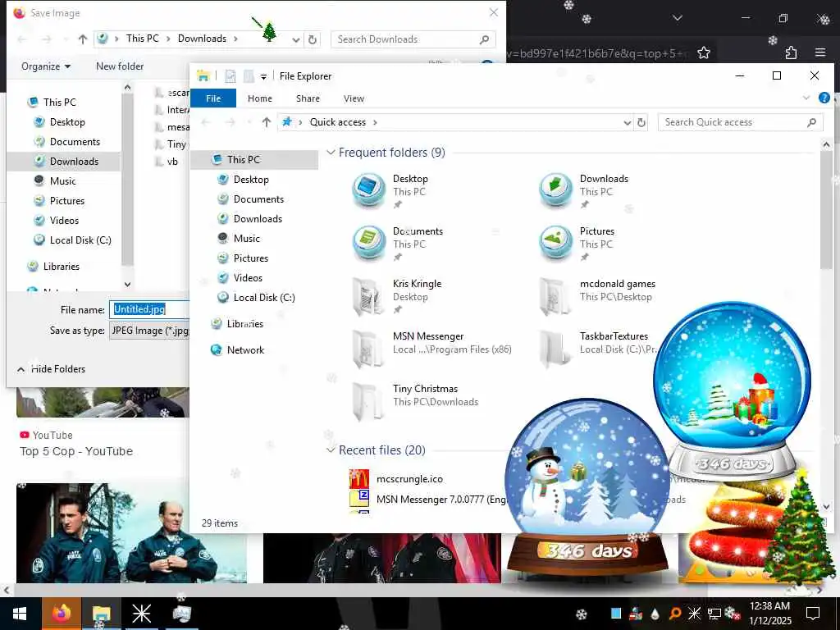This screenshot has width=840, height=630.
Task: Click Firefox bookmark star icon
Action: click(704, 52)
